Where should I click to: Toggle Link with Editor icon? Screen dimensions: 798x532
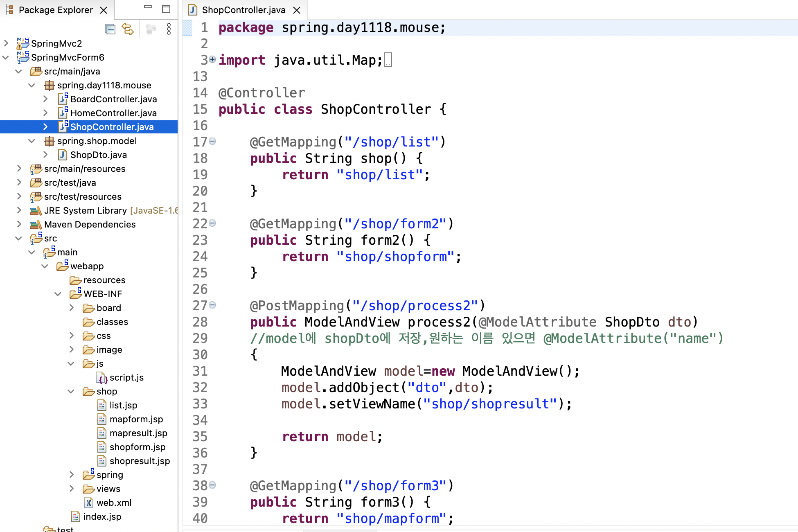pos(128,29)
